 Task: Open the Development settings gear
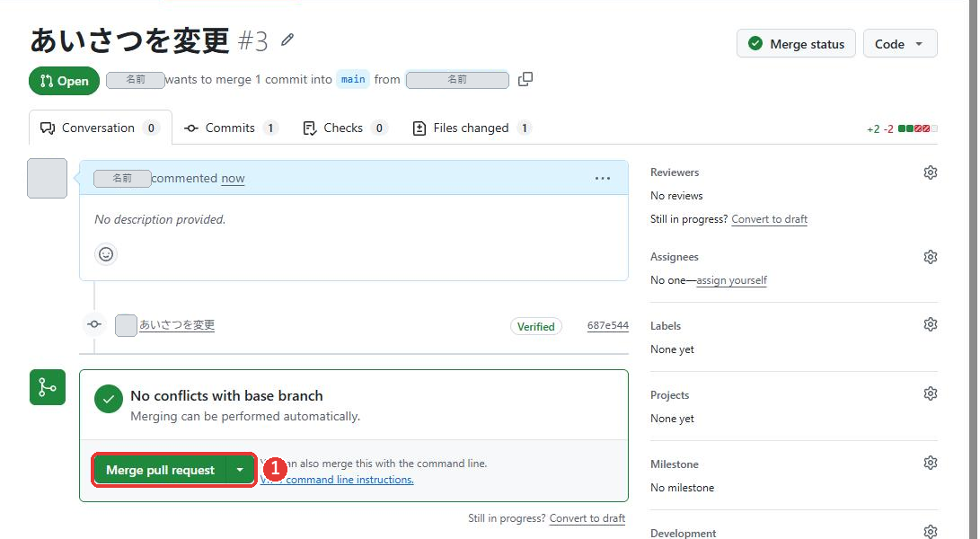click(930, 532)
